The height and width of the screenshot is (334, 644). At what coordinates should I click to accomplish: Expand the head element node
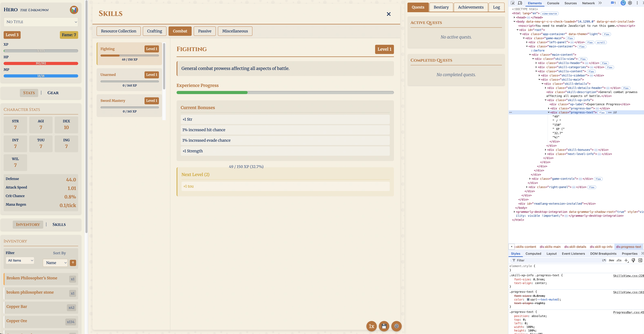(x=514, y=18)
